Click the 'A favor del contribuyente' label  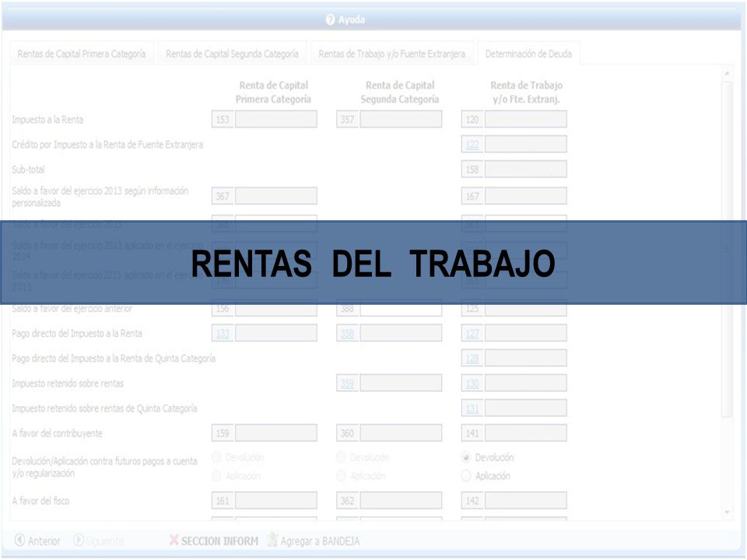[x=57, y=433]
